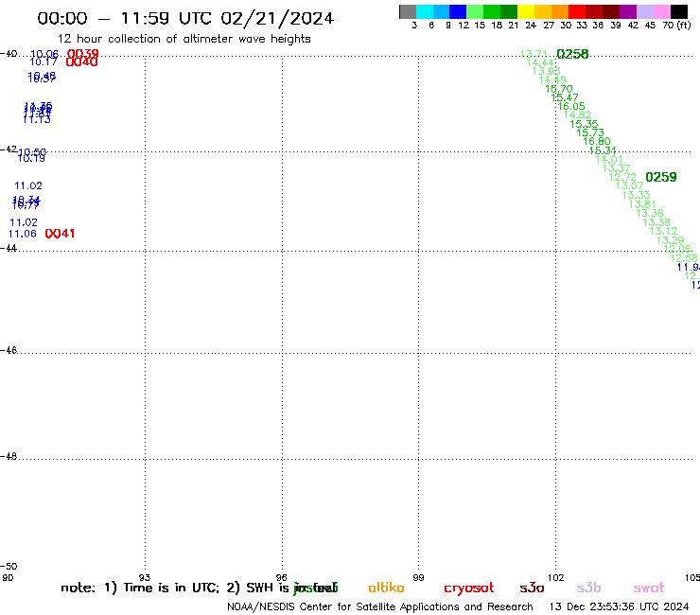
Task: Select the orange swatch in the wave height legend
Action: 560,11
